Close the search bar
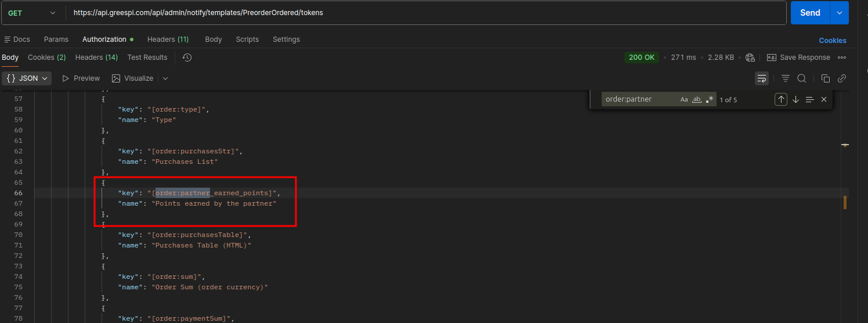 click(x=824, y=99)
